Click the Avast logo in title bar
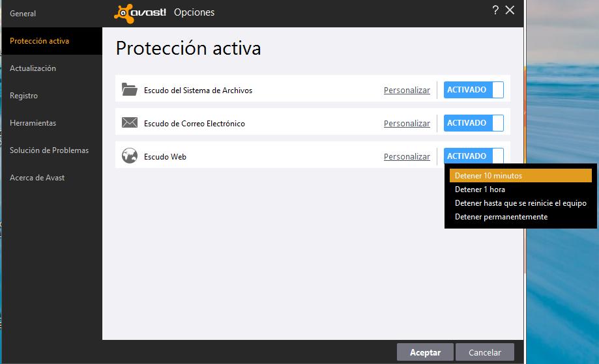599x364 pixels. coord(140,14)
